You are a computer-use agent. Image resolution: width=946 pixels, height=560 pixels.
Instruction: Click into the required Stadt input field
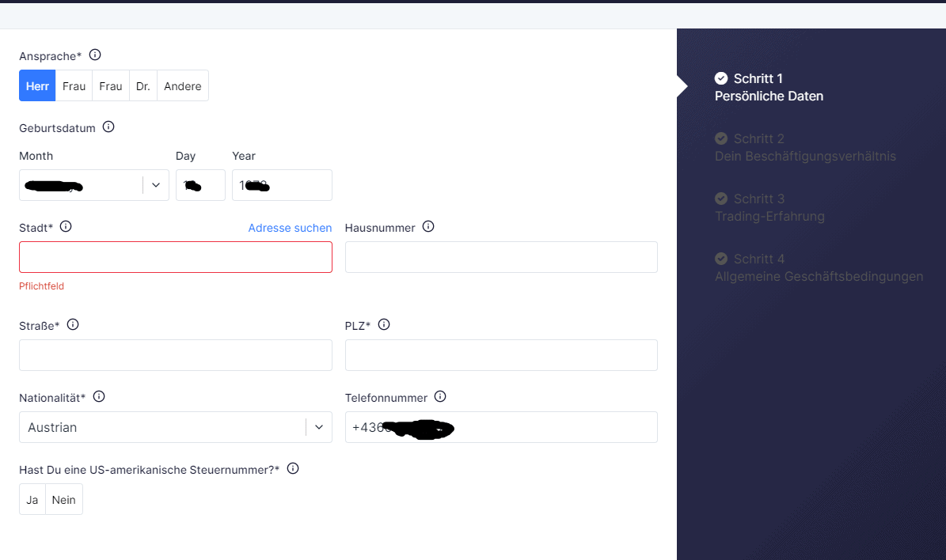175,257
